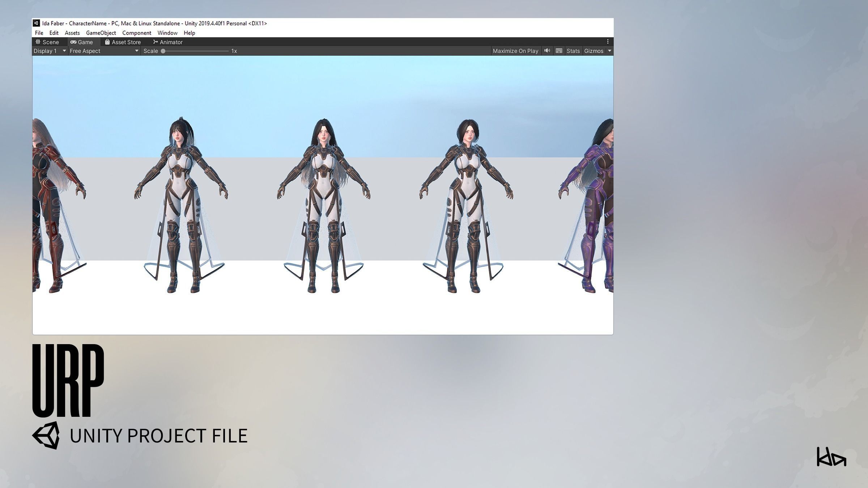Image resolution: width=868 pixels, height=488 pixels.
Task: Click the Unity icon in the title bar
Action: (36, 23)
